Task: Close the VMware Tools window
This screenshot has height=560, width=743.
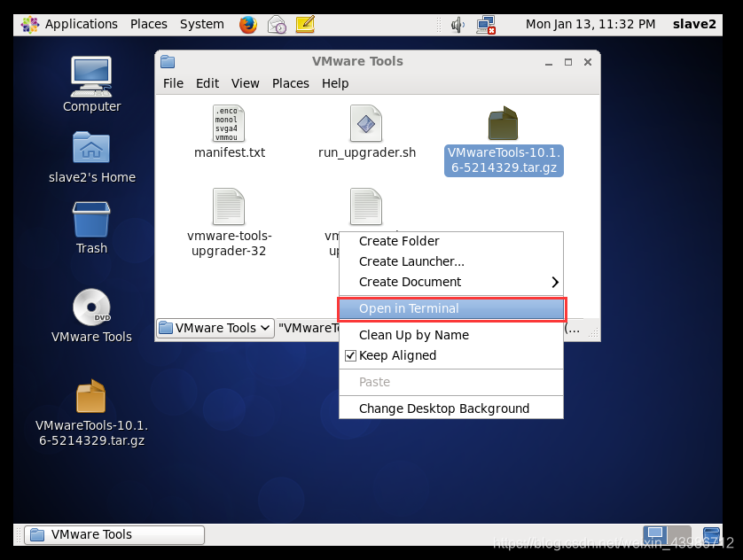Action: coord(588,63)
